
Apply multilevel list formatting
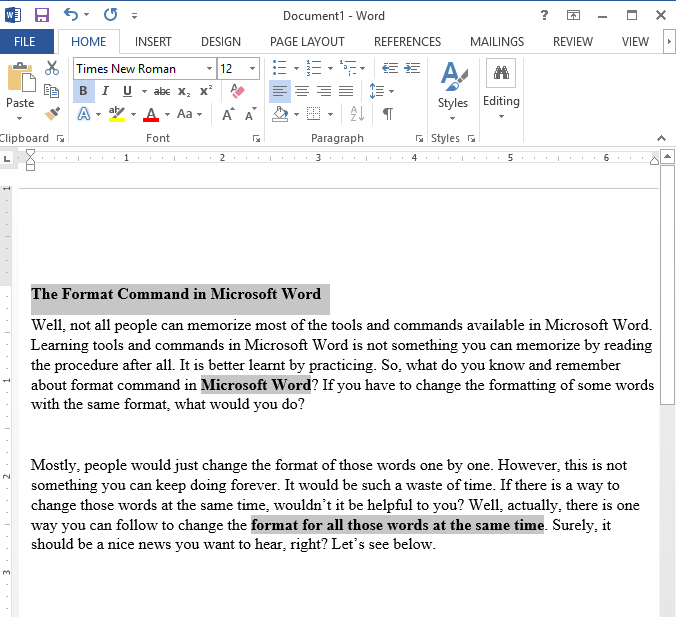348,68
